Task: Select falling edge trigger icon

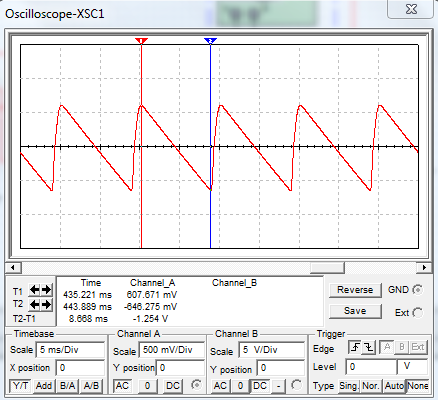Action: [x=368, y=348]
